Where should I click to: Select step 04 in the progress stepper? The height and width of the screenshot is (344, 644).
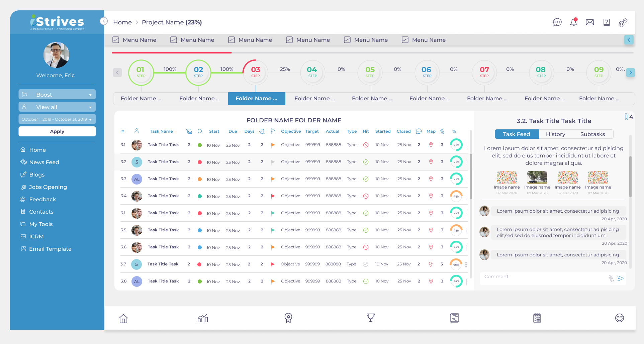coord(312,72)
